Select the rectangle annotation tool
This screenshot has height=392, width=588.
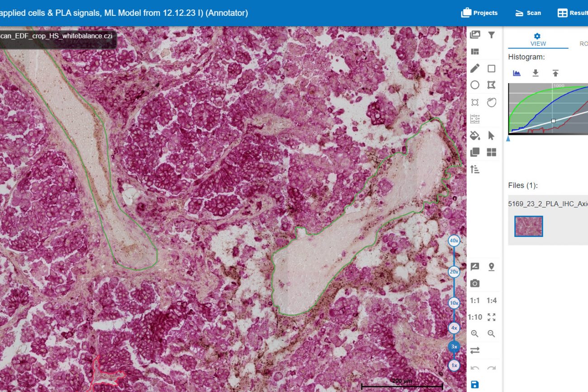tap(491, 69)
